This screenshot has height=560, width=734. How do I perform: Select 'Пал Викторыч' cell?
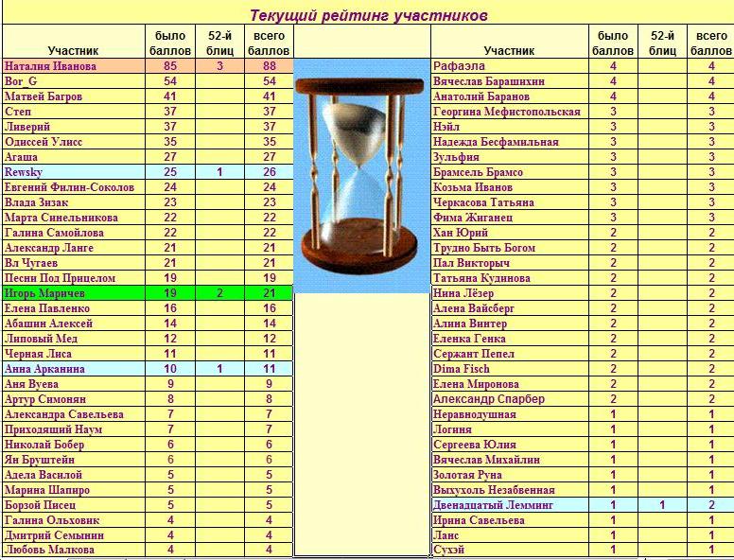tap(509, 263)
